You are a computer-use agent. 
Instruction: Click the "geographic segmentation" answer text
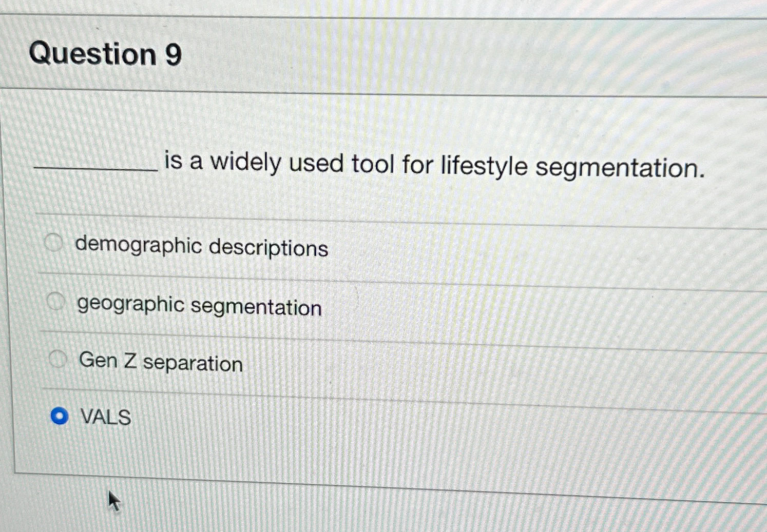[x=199, y=306]
